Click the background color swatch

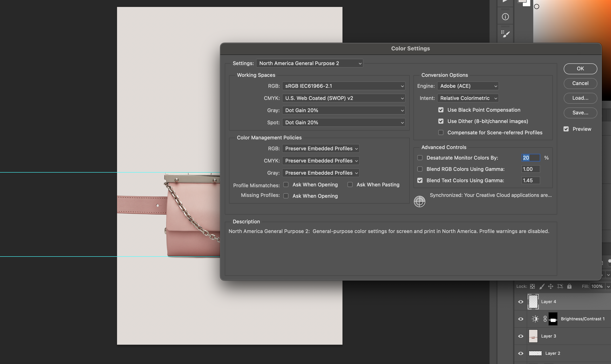(527, 4)
